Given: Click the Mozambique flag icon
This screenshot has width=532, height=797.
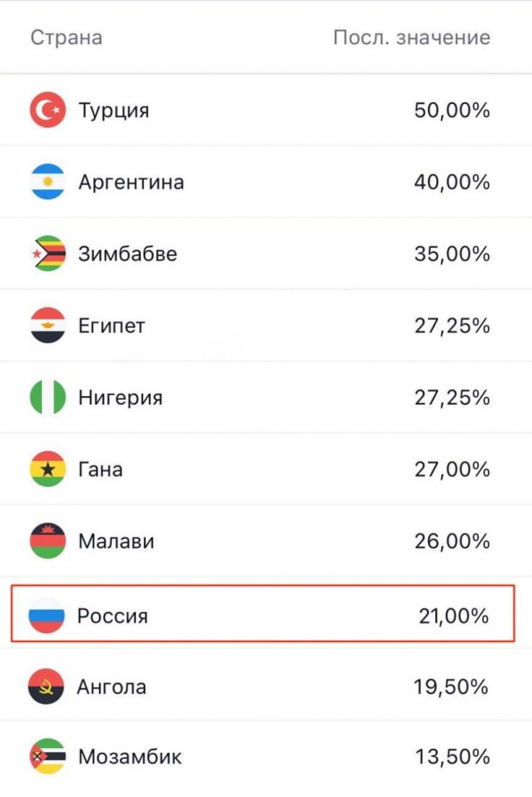Looking at the screenshot, I should [x=47, y=756].
